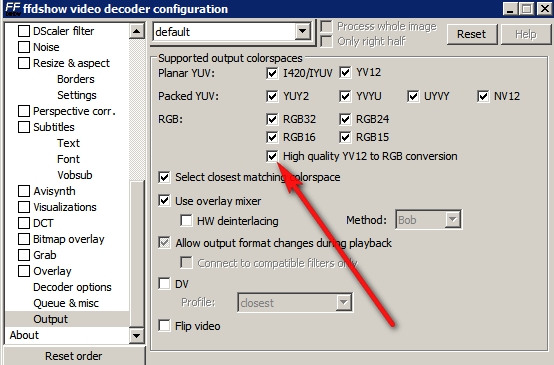Toggle Process whole image checkbox
This screenshot has width=554, height=365.
(x=326, y=27)
